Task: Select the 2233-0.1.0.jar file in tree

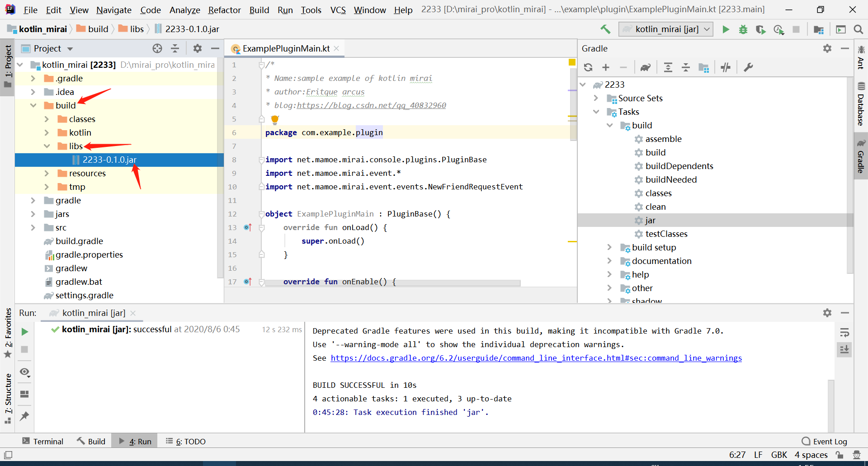Action: [x=109, y=160]
